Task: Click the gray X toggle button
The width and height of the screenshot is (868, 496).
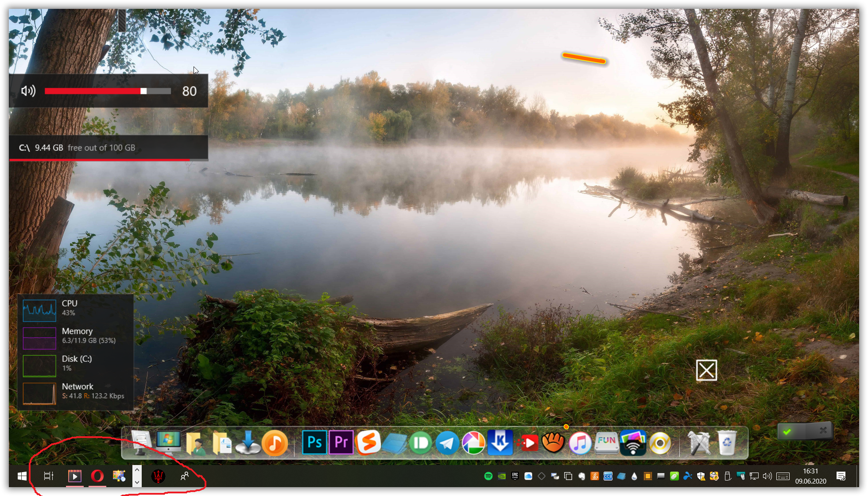Action: pos(823,431)
